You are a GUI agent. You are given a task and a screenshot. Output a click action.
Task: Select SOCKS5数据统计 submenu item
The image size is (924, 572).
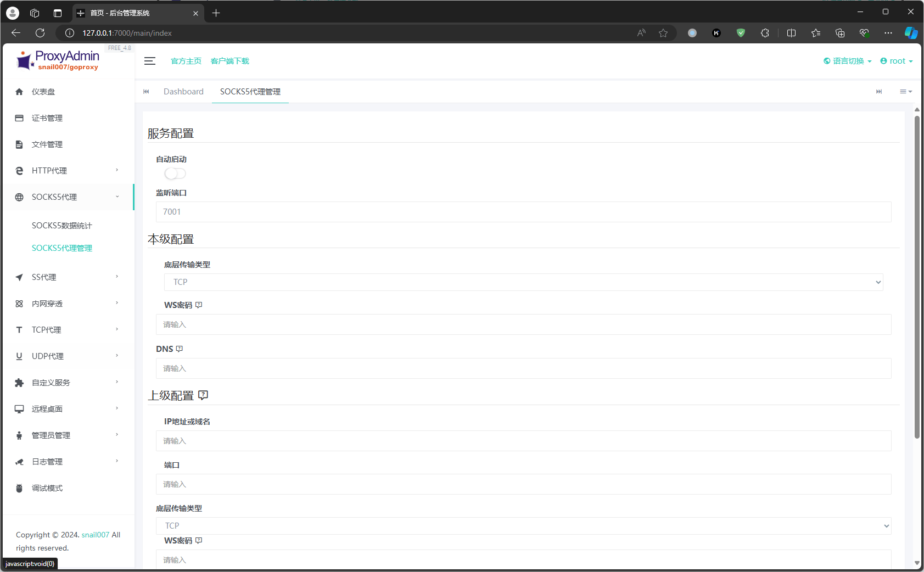(62, 226)
